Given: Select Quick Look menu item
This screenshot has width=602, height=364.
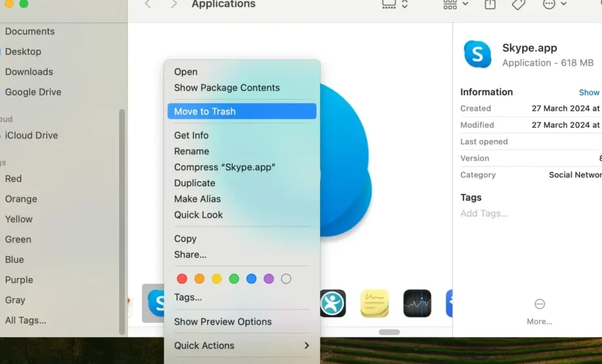Looking at the screenshot, I should (x=242, y=214).
